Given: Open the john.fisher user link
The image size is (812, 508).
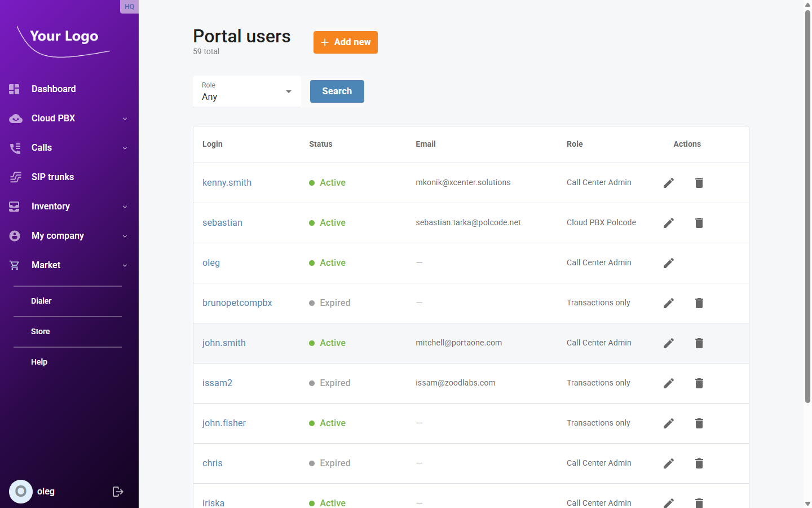Looking at the screenshot, I should (x=224, y=423).
